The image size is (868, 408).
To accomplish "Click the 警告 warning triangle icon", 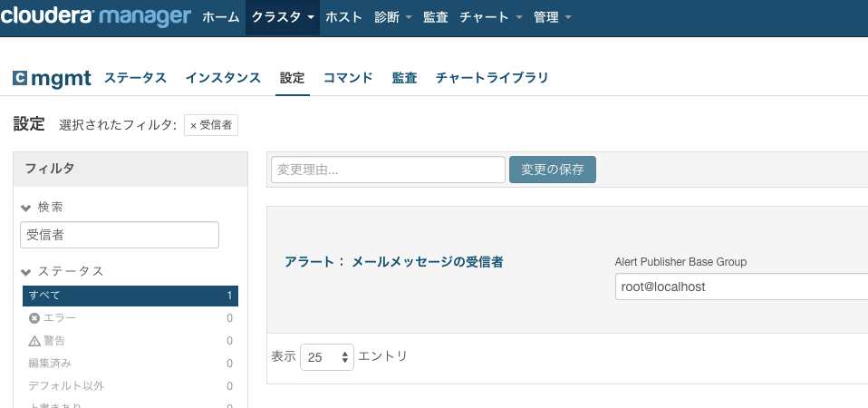I will pos(34,341).
